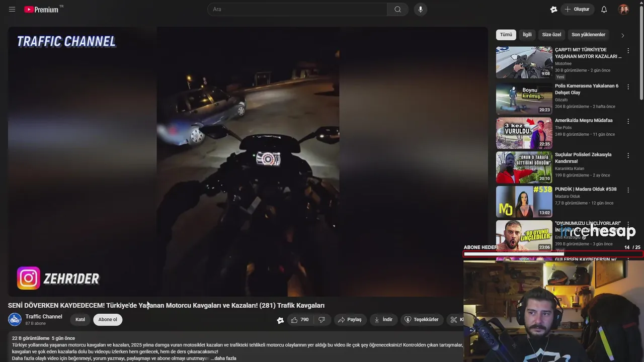Open Suçlular Polisleri Zekasıyla thumbnail
The image size is (644, 362).
pos(524,167)
